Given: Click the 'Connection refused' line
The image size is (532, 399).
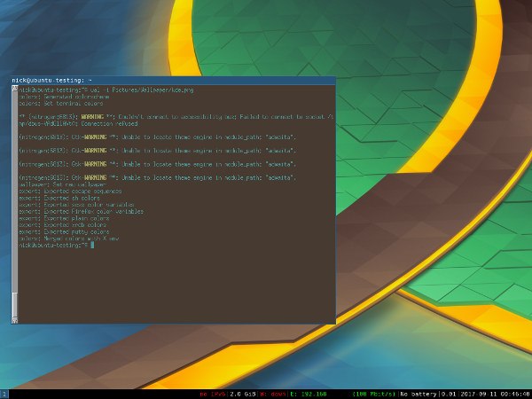Looking at the screenshot, I should 78,123.
